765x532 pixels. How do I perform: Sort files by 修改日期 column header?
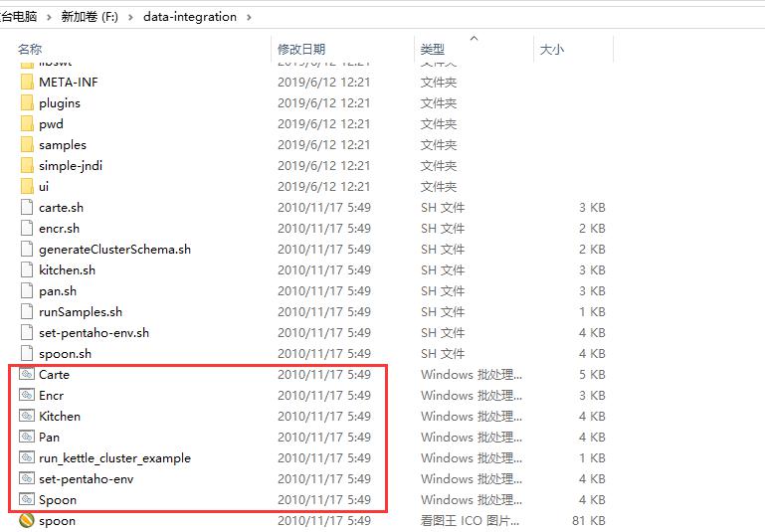pyautogui.click(x=301, y=50)
